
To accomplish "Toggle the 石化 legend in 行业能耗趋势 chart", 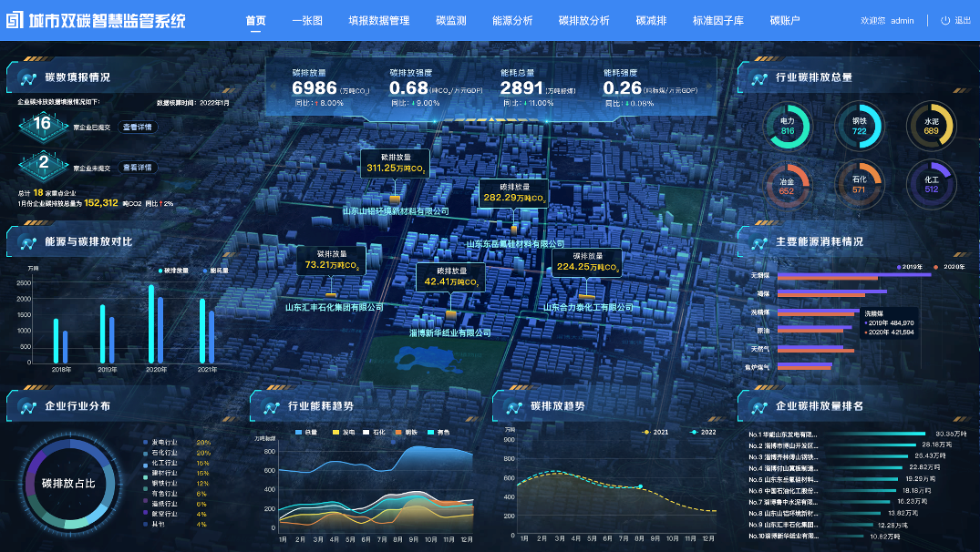I will [371, 432].
